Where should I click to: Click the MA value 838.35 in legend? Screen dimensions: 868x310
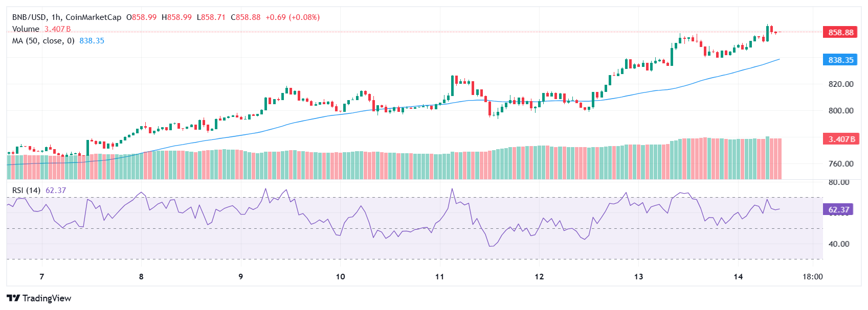[92, 41]
